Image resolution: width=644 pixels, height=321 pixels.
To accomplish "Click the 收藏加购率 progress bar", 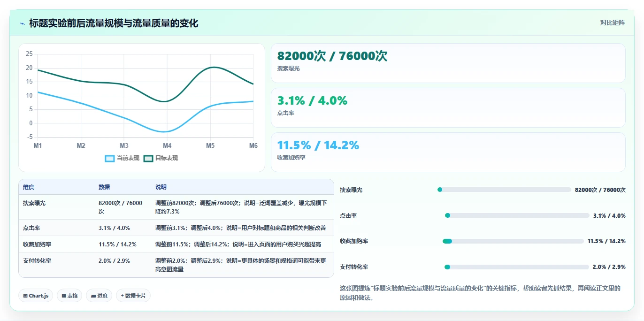I will pos(513,241).
